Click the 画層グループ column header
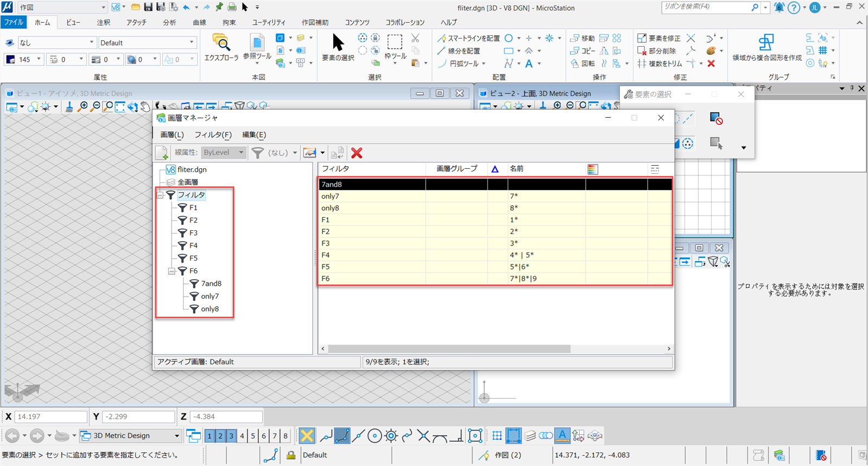This screenshot has width=868, height=466. 457,169
